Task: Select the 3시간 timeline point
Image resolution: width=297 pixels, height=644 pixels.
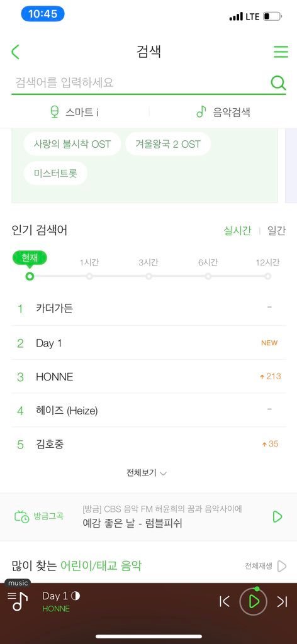Action: 148,277
